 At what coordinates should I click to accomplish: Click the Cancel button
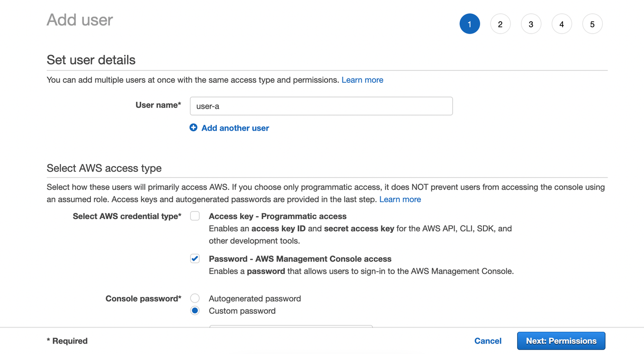488,341
